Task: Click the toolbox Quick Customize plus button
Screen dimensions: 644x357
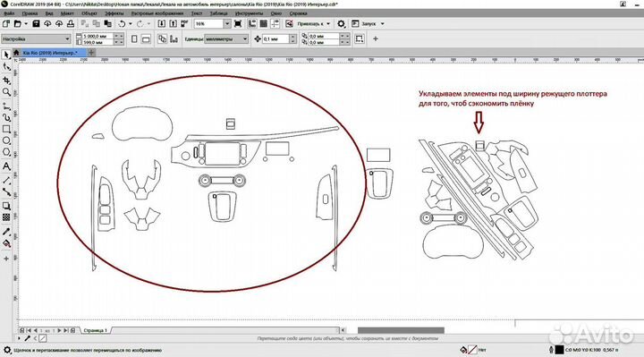Action: click(x=6, y=259)
